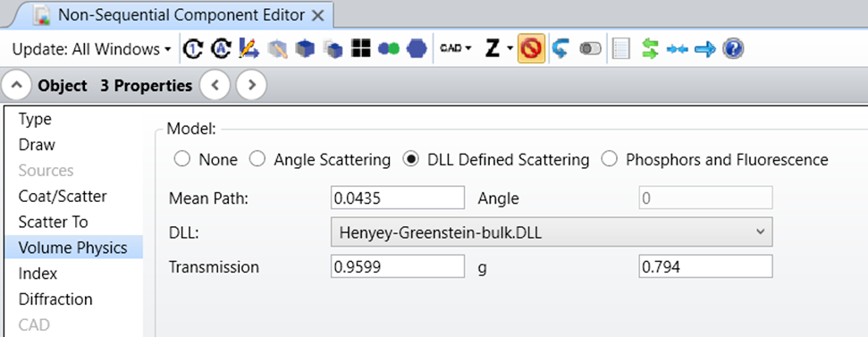Select the Phosphors and Fluorescence radio button
The width and height of the screenshot is (868, 337).
[x=609, y=160]
